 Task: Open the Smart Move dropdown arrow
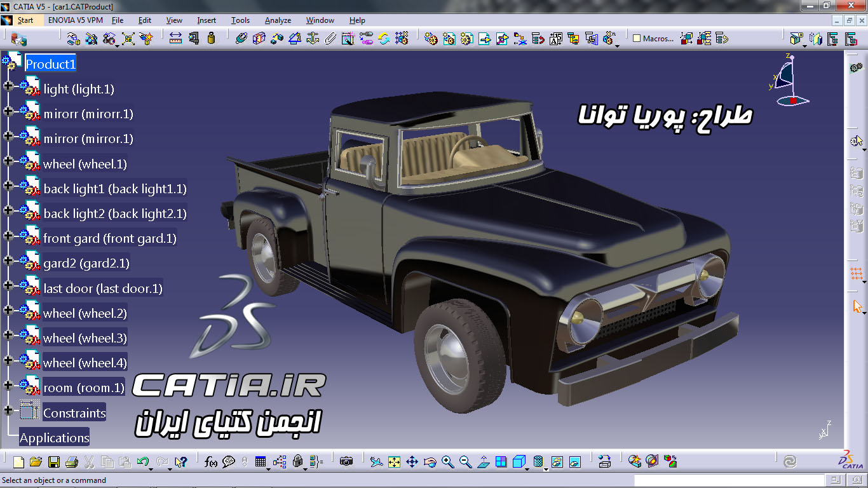[118, 46]
